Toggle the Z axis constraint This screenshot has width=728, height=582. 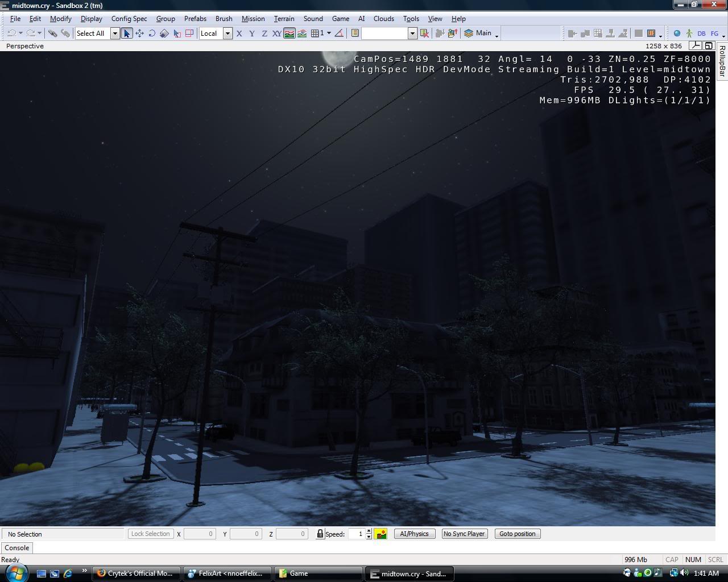(264, 33)
